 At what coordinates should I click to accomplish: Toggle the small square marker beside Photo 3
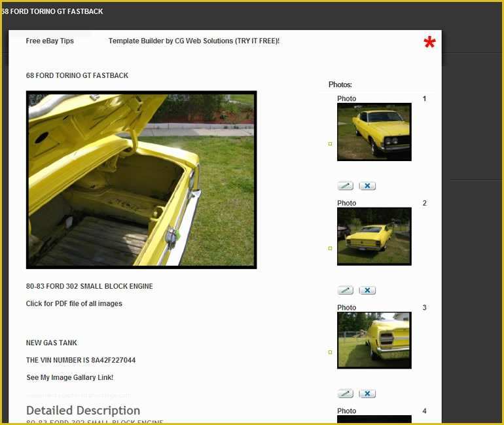330,352
